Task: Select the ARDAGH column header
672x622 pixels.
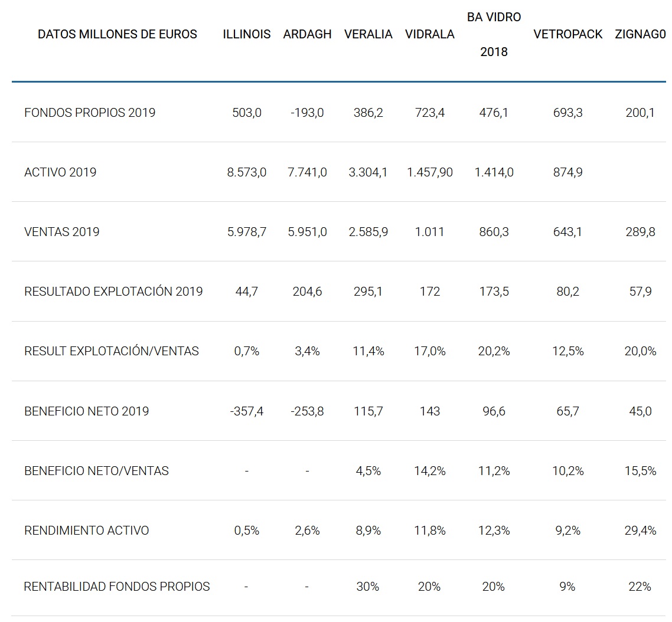Action: click(307, 34)
